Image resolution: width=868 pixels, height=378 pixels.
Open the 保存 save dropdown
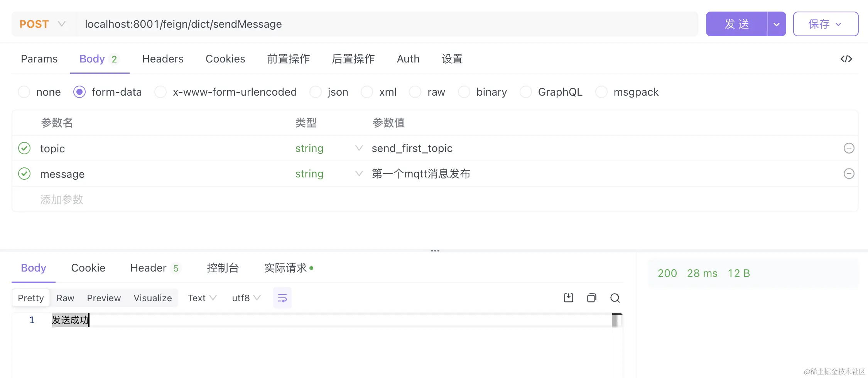pos(826,24)
